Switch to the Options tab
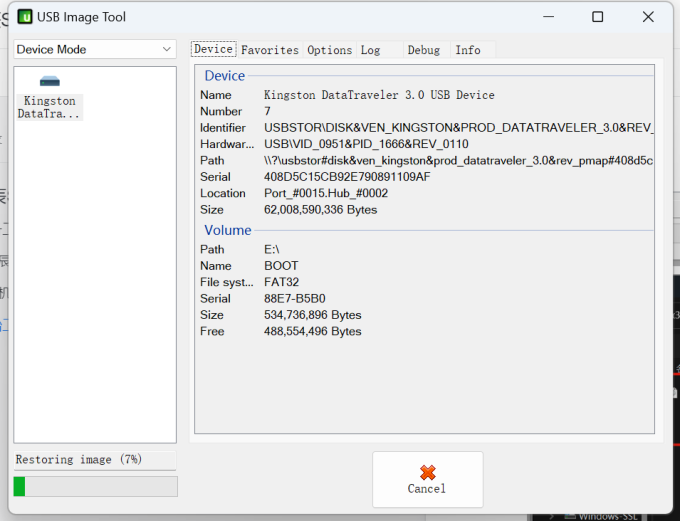This screenshot has width=680, height=521. 329,50
